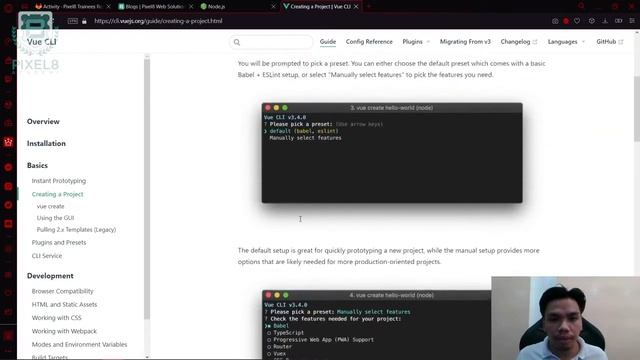This screenshot has height=360, width=640.
Task: Open the extensions cube icon
Action: tap(591, 21)
